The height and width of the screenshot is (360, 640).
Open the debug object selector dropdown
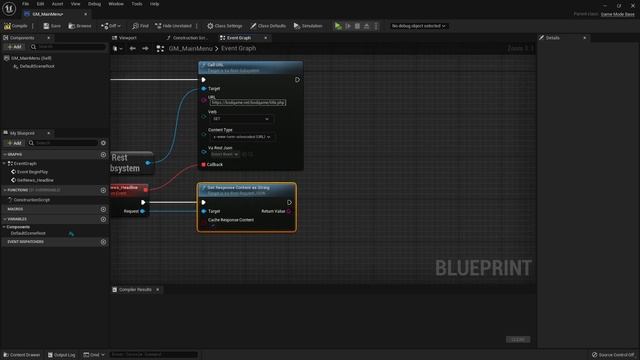[418, 26]
